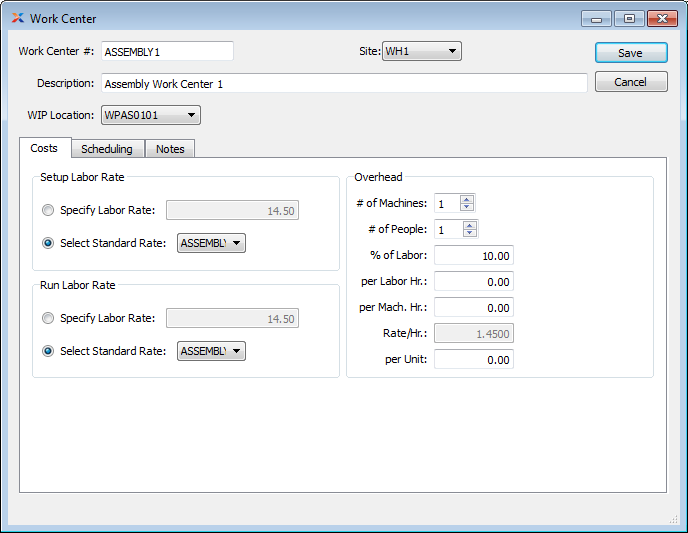Switch to the Scheduling tab

coord(107,149)
